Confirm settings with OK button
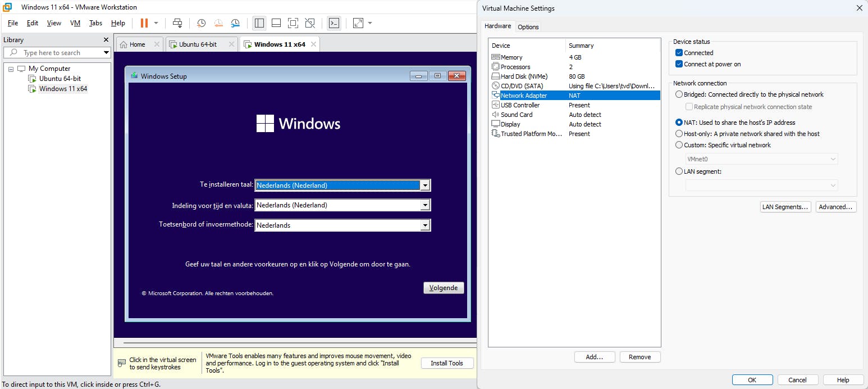868x389 pixels. point(752,380)
